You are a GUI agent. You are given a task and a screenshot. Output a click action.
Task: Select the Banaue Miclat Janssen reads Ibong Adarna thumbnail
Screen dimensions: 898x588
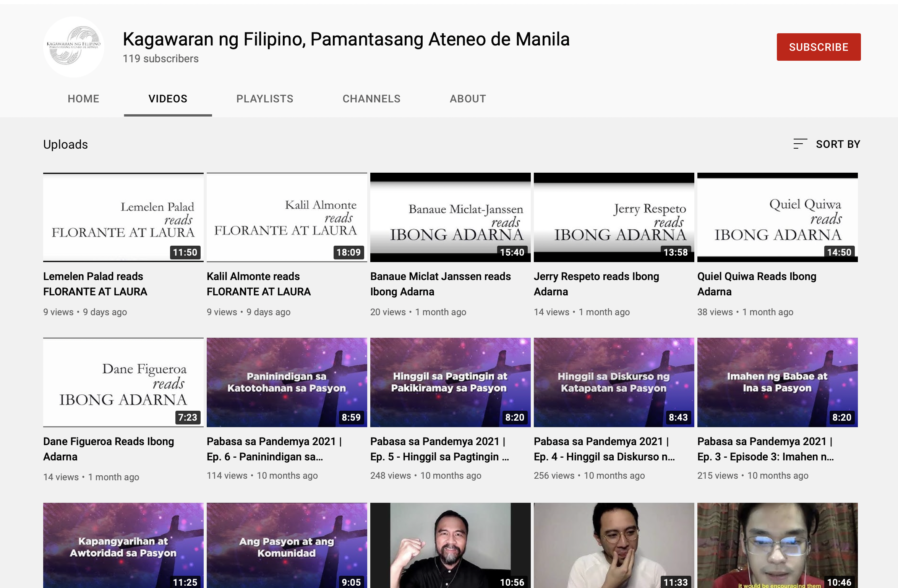click(450, 217)
